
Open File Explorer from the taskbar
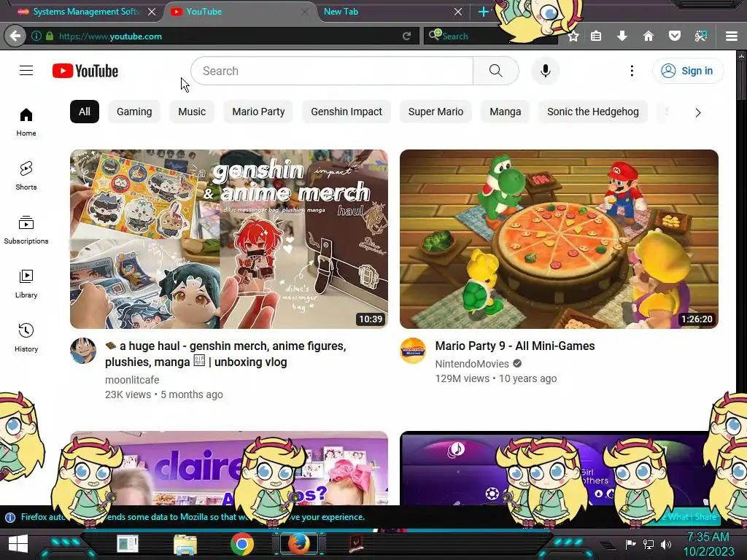click(185, 545)
